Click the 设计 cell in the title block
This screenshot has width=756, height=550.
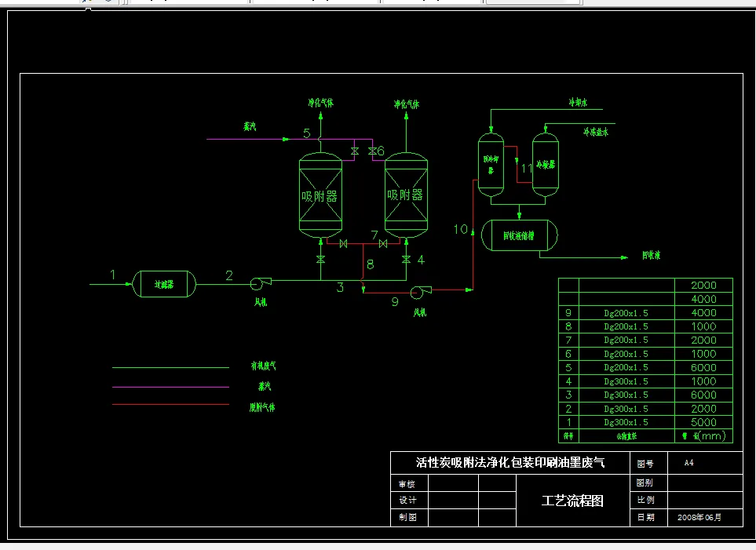click(x=407, y=501)
